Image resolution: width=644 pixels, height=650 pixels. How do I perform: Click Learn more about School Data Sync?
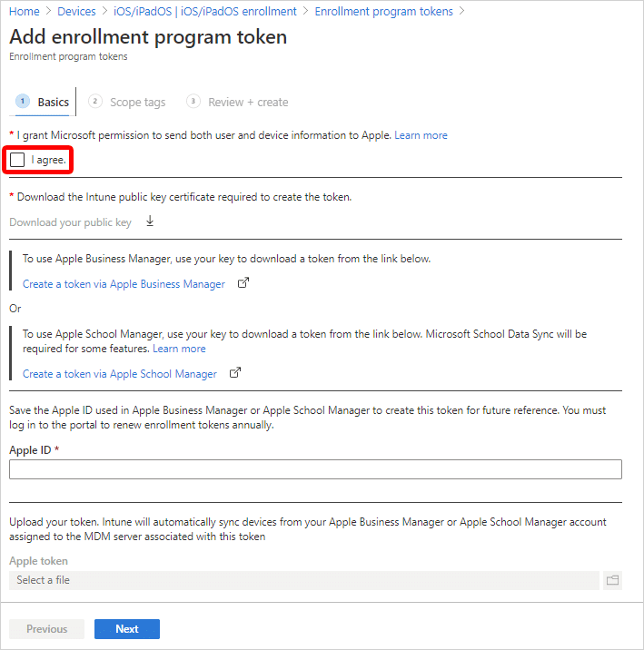click(x=179, y=349)
